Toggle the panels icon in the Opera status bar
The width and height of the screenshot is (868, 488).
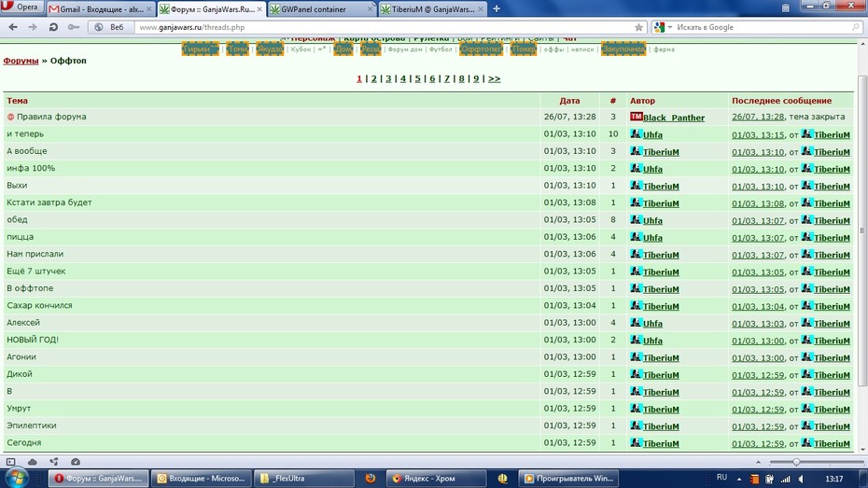coord(10,462)
